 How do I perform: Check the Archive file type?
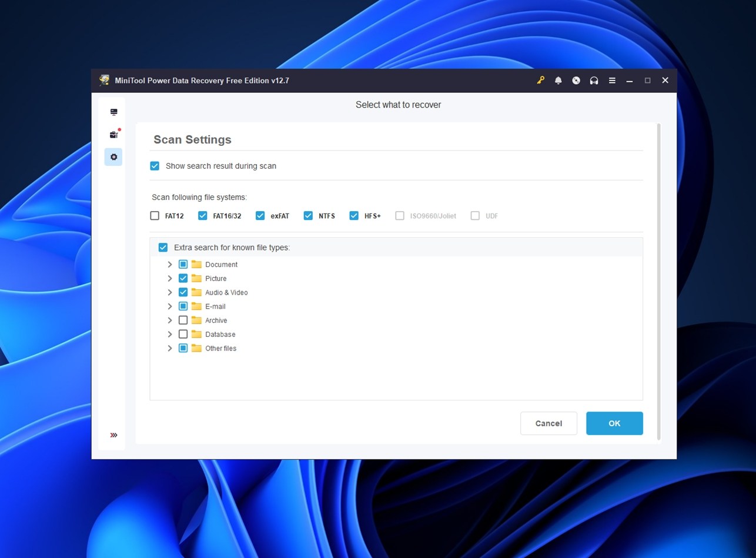point(183,320)
